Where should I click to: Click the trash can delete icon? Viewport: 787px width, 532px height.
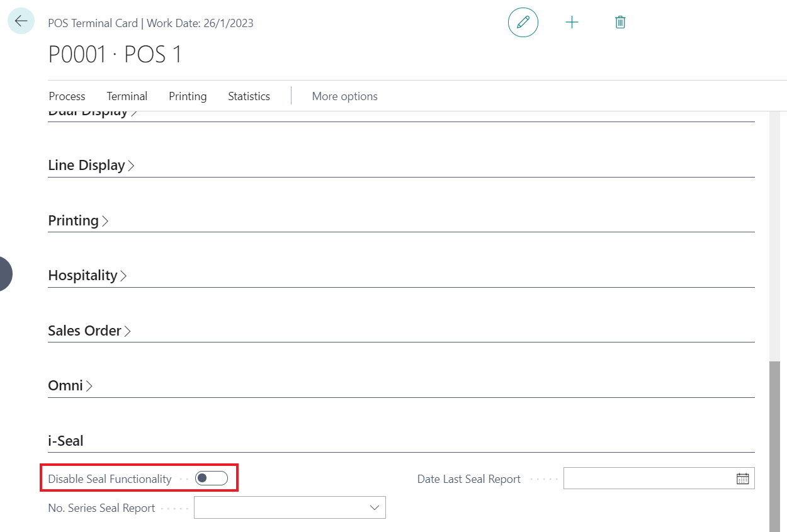[620, 22]
